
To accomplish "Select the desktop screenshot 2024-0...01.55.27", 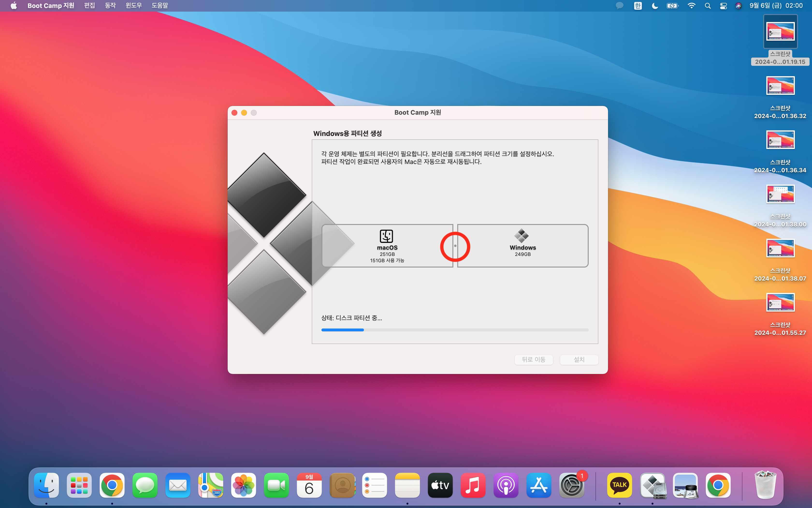I will click(780, 314).
